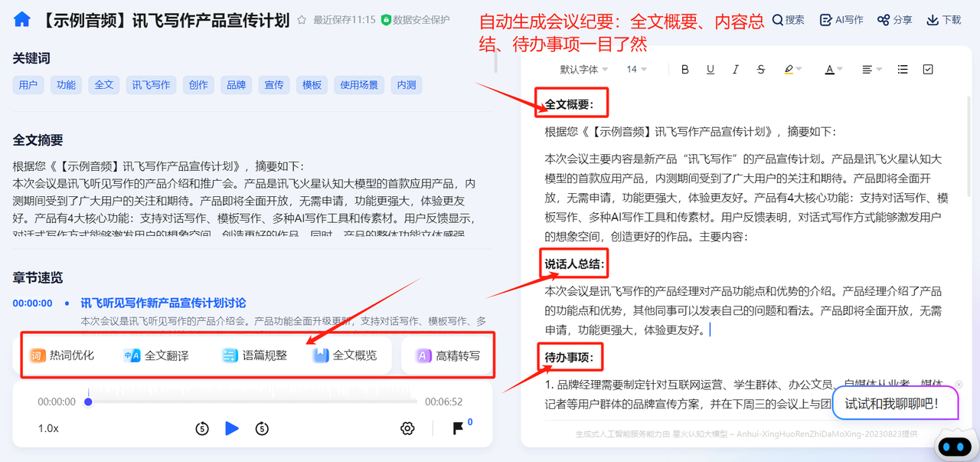Screen dimensions: 980x462
Task: Insert a bulleted list
Action: [x=903, y=70]
